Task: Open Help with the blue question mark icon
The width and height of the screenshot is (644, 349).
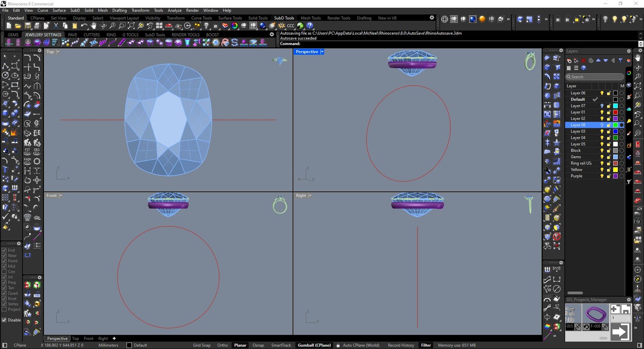Action: point(310,26)
